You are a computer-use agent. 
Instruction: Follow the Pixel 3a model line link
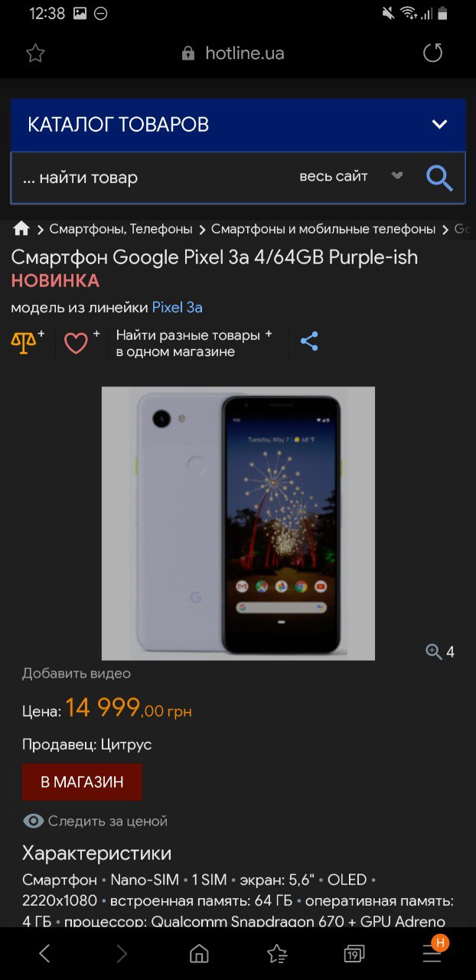[177, 307]
